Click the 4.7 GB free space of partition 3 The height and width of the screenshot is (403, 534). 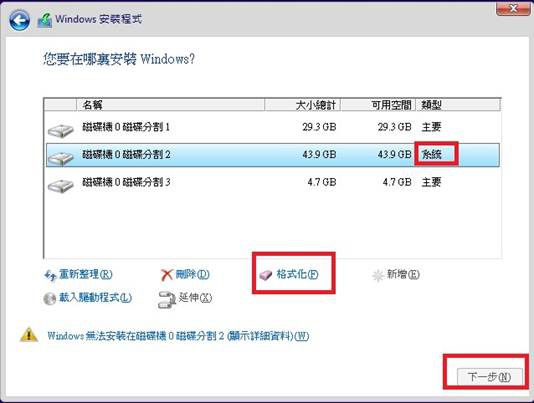pos(397,182)
